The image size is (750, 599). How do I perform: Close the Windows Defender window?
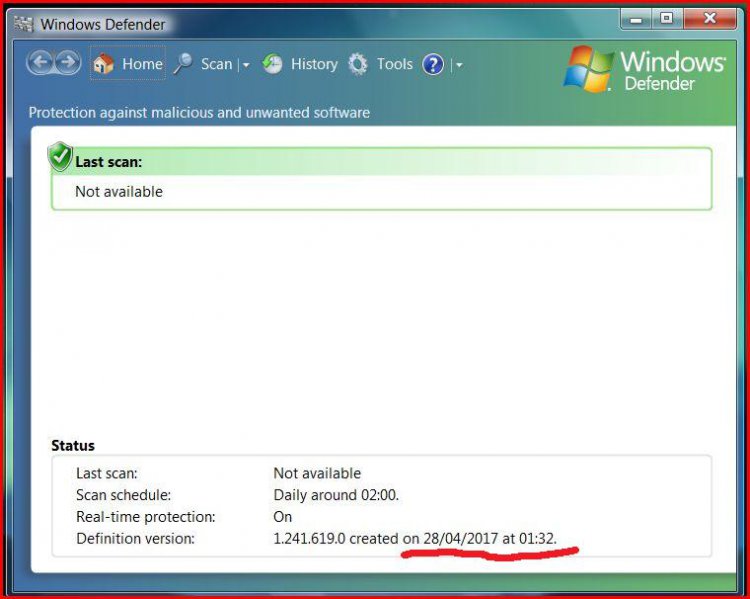tap(710, 19)
